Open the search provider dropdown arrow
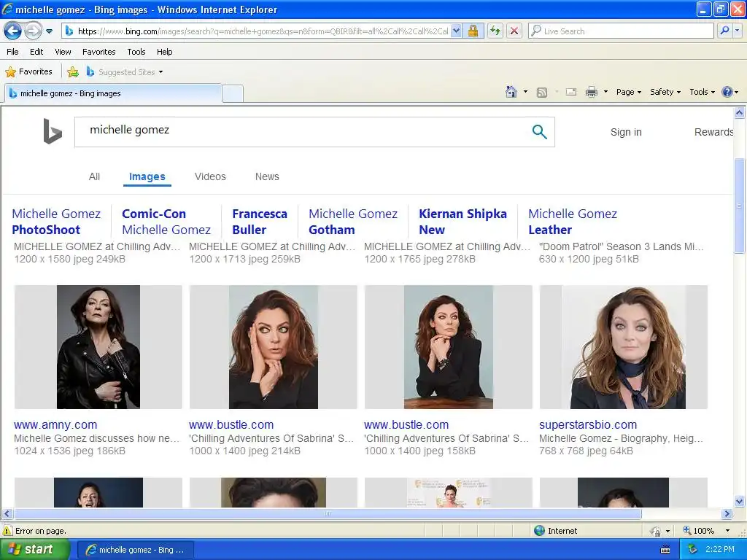 pyautogui.click(x=738, y=31)
